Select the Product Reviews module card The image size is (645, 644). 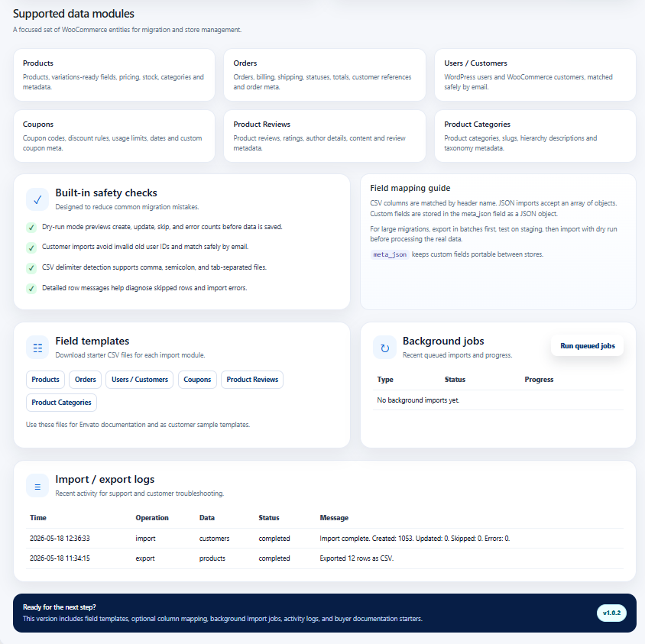(325, 136)
